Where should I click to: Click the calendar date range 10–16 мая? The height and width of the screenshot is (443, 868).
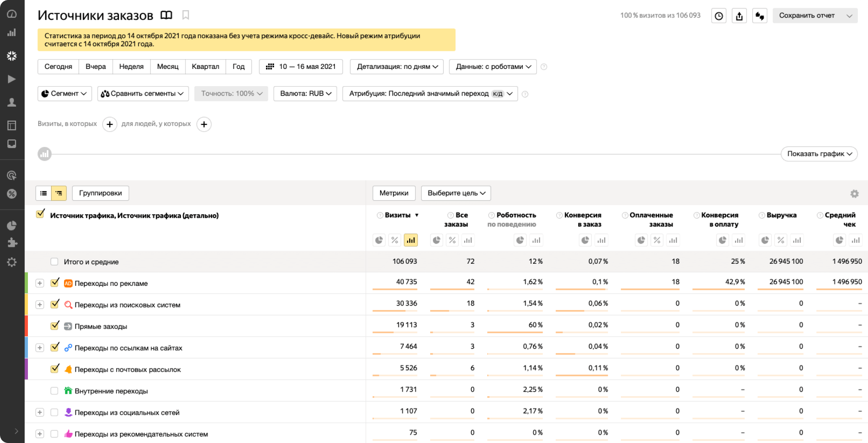[x=301, y=66]
